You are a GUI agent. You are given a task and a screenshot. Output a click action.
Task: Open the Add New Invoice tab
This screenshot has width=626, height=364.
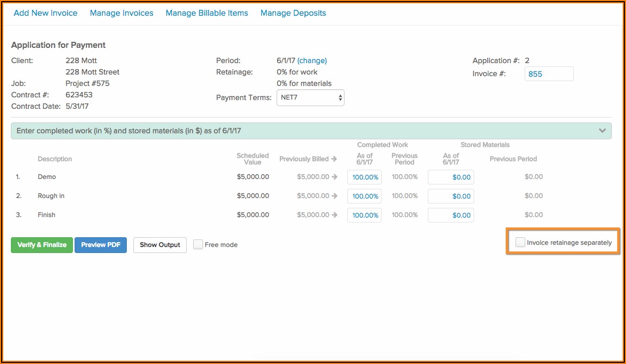coord(45,13)
